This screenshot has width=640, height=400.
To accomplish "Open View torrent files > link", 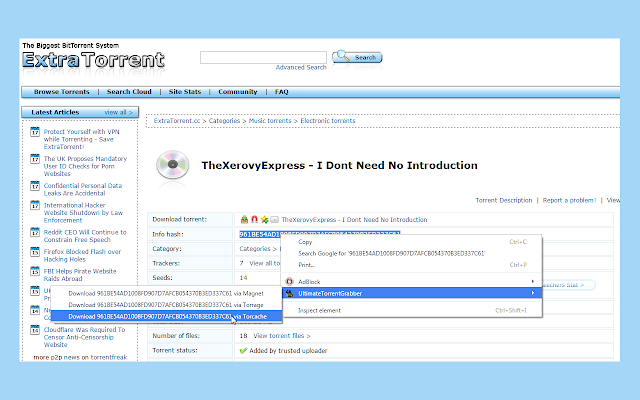I will [282, 336].
